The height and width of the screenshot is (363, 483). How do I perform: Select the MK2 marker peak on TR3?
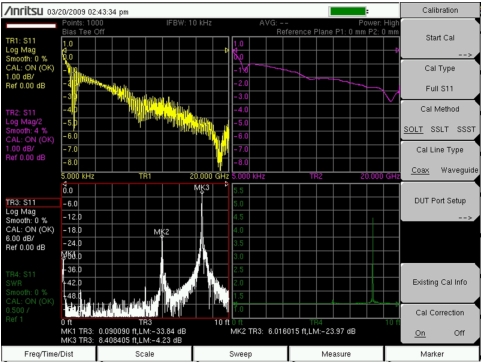pyautogui.click(x=162, y=232)
